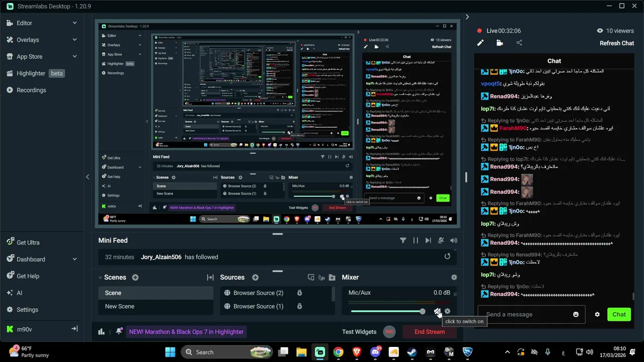Select the Scene entry in Scenes

[x=155, y=293]
